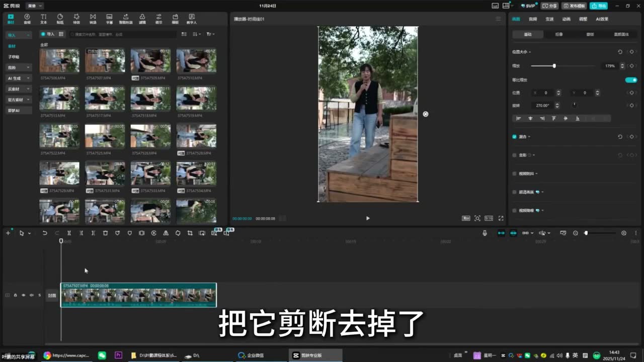The height and width of the screenshot is (362, 644).
Task: Click the undo arrow in timeline toolbar
Action: click(x=45, y=233)
